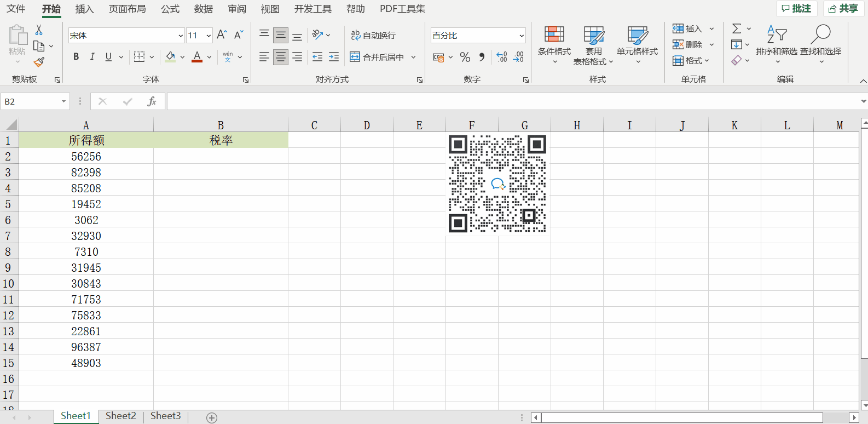Click the decrease decimal places icon
Screen dimensions: 868x424
point(518,57)
